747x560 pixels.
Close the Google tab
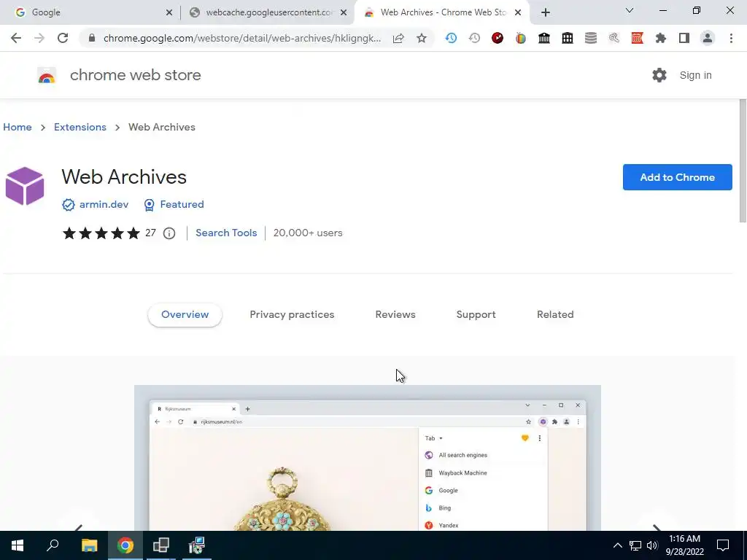tap(169, 12)
